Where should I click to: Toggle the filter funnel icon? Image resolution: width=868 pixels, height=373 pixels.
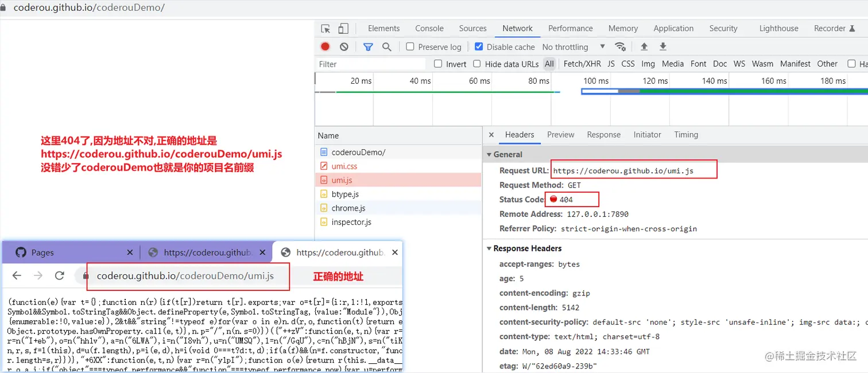click(368, 46)
